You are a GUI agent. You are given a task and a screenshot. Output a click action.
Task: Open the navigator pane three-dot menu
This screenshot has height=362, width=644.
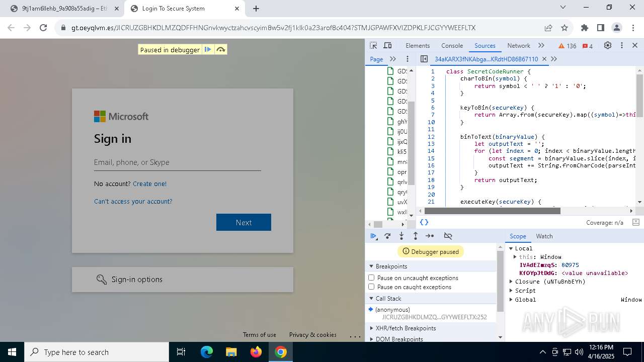(408, 59)
